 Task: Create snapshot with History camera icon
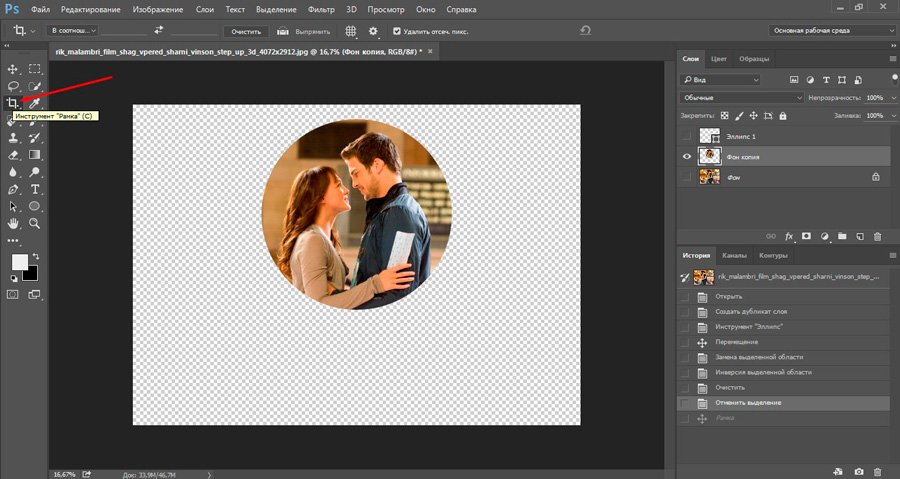pyautogui.click(x=858, y=471)
